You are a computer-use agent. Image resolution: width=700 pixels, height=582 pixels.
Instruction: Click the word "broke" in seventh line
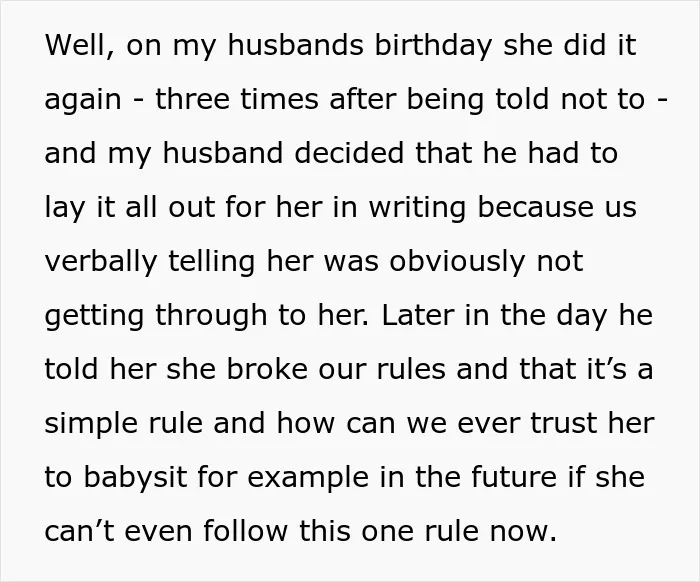[267, 369]
